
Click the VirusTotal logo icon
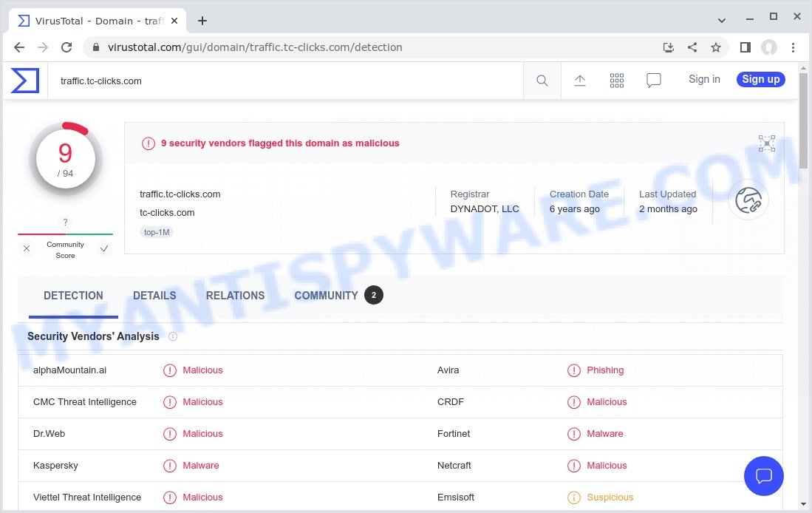25,81
